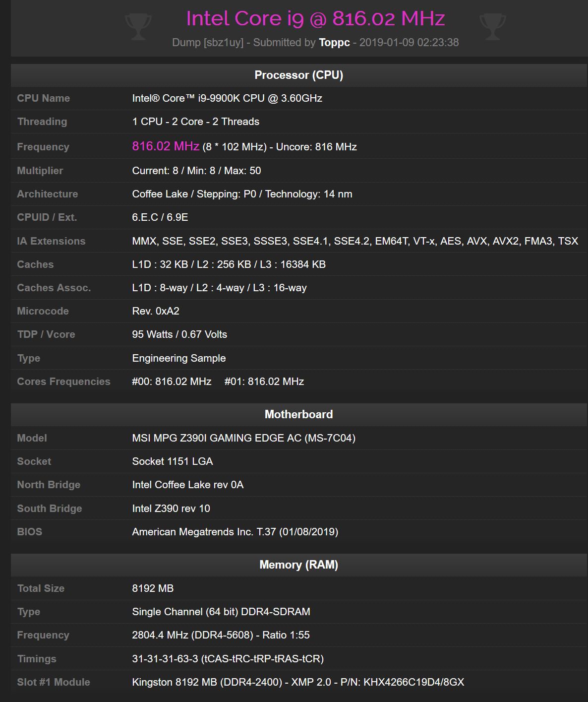
Task: Select the CPUID value '6.E.C / 6.9E'
Action: point(160,217)
